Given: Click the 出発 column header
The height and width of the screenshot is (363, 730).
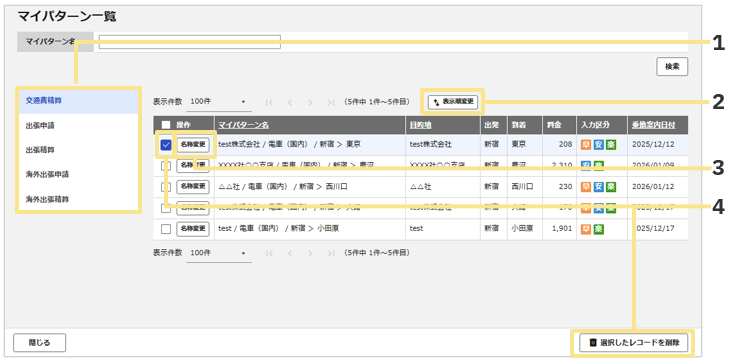Looking at the screenshot, I should 491,125.
